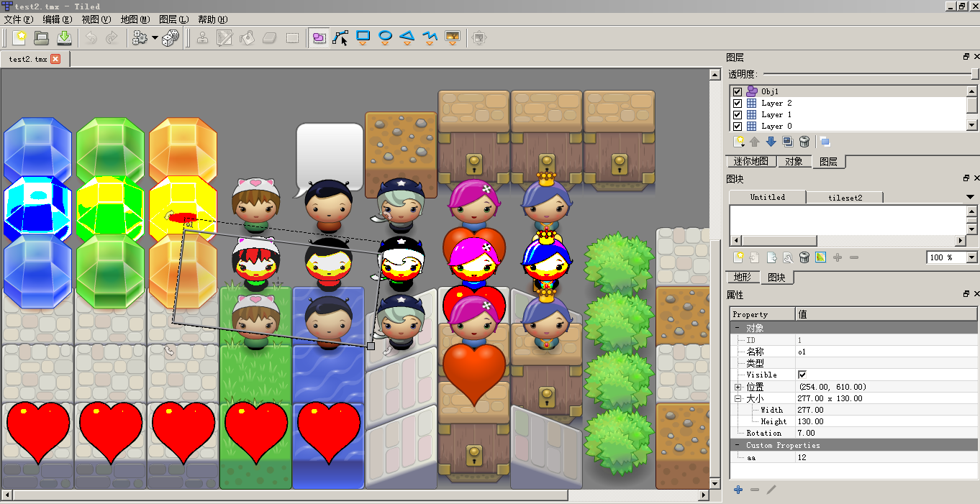Hide the Obj1 layer checkbox
Screen dimensions: 980x504
click(x=737, y=92)
